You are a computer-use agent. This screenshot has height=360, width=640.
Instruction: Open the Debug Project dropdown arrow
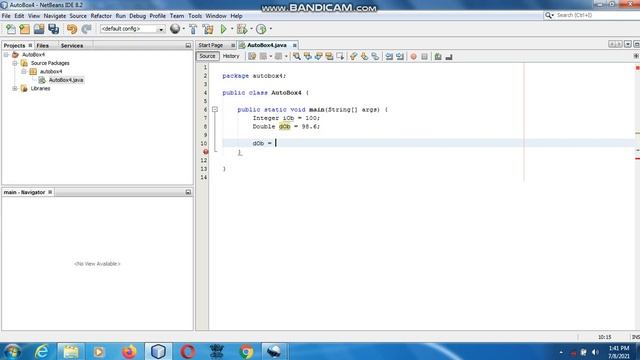click(251, 29)
